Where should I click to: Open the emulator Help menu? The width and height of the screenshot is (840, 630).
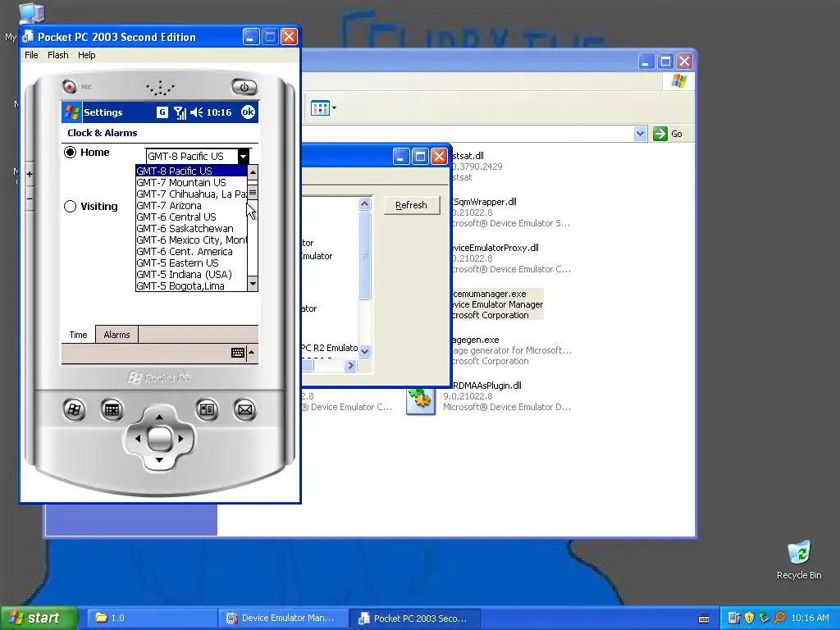(x=86, y=55)
